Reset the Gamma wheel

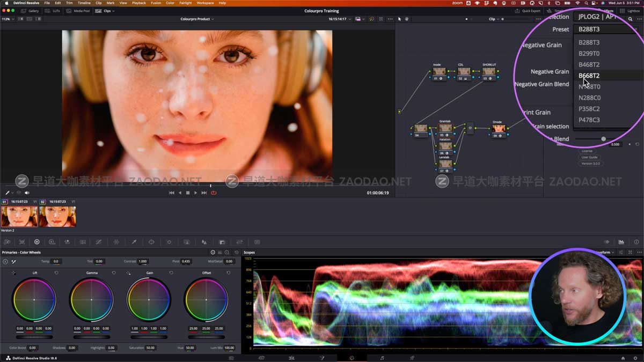pos(114,273)
